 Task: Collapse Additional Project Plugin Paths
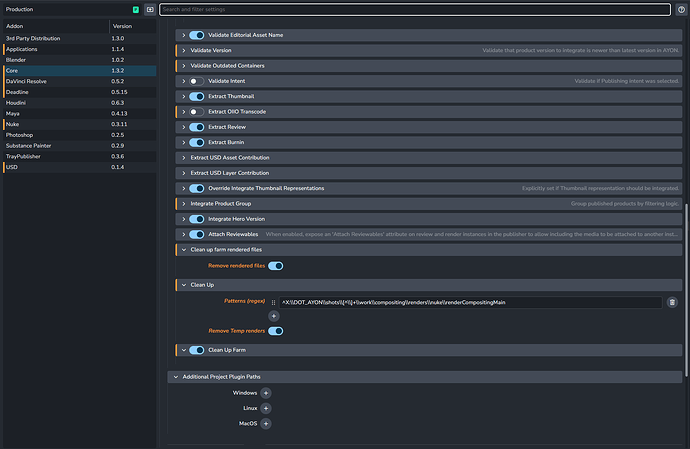(x=176, y=377)
